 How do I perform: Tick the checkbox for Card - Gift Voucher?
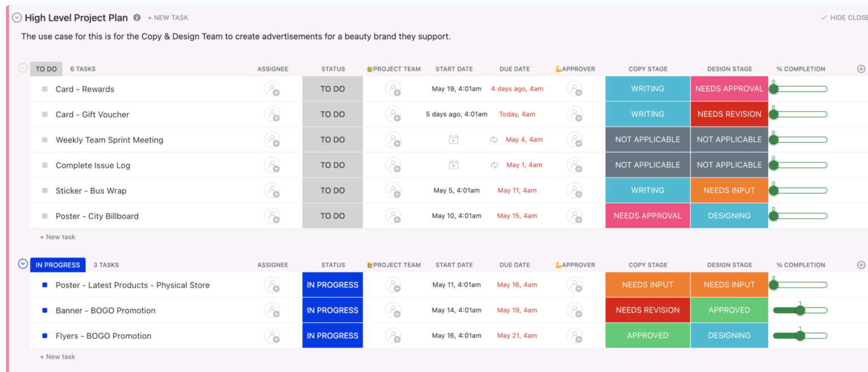pos(44,114)
